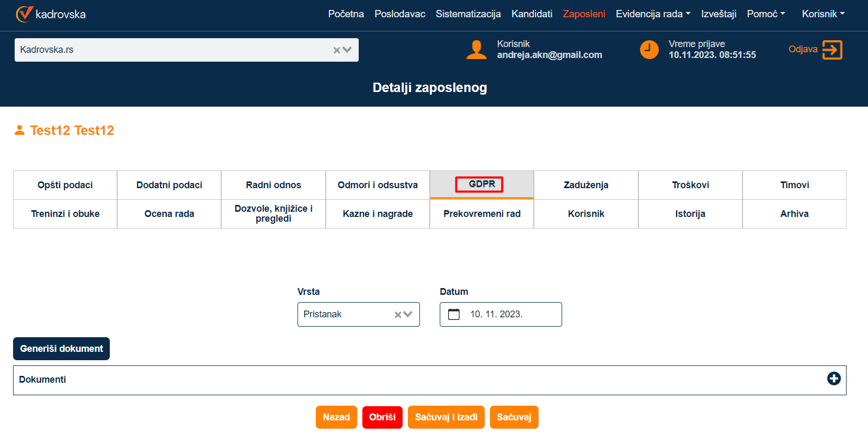
Task: Click the orange clock login time icon
Action: [649, 50]
